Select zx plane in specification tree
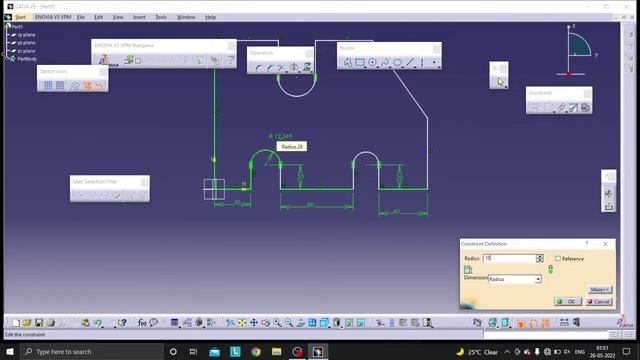The width and height of the screenshot is (640, 360). click(x=26, y=51)
